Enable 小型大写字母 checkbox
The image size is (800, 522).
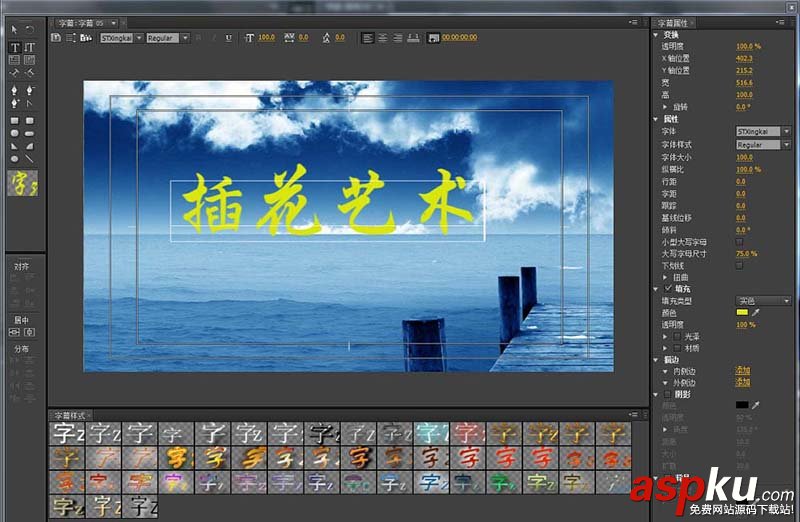(739, 242)
